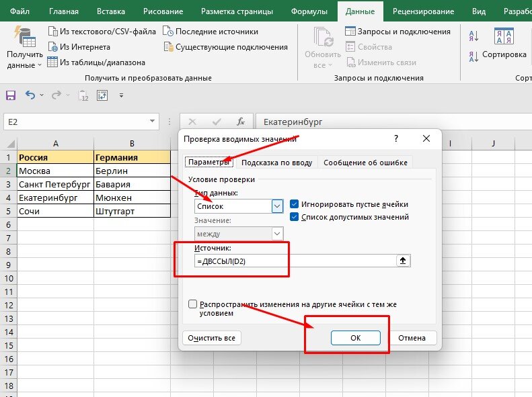Select the Сообщение об ошибке tab
Image resolution: width=532 pixels, height=397 pixels.
click(x=365, y=163)
